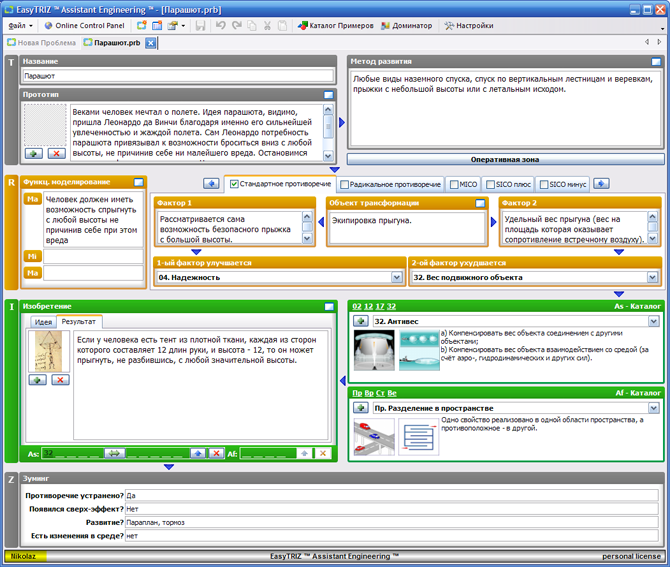
Task: Enable the MICO checkbox
Action: [454, 185]
